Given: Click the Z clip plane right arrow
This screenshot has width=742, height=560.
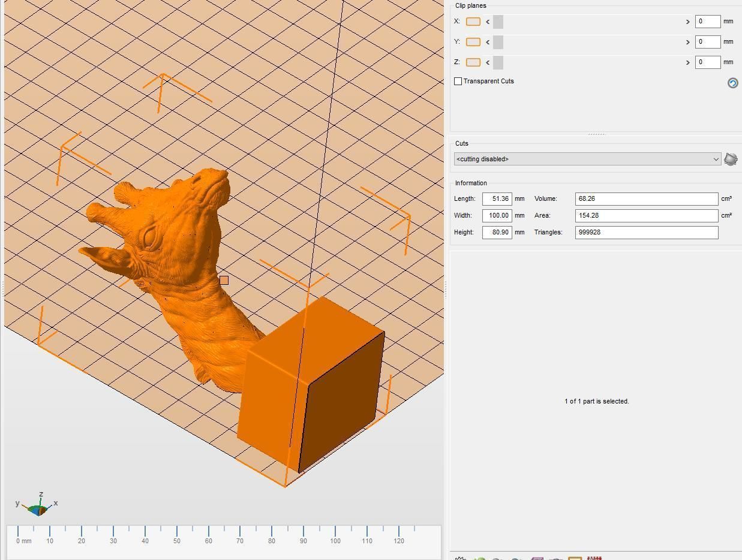Looking at the screenshot, I should tap(687, 62).
